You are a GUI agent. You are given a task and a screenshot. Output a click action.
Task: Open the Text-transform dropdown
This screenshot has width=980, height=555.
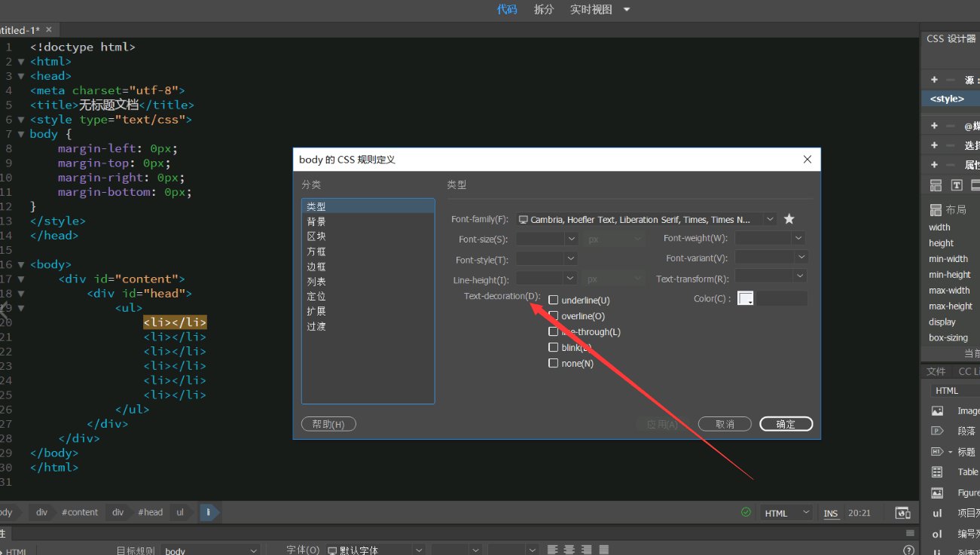pyautogui.click(x=800, y=277)
